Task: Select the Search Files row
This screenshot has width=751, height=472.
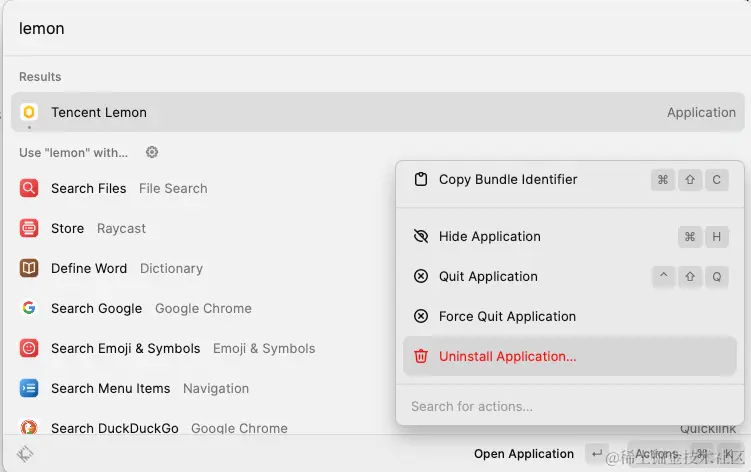Action: coord(201,188)
